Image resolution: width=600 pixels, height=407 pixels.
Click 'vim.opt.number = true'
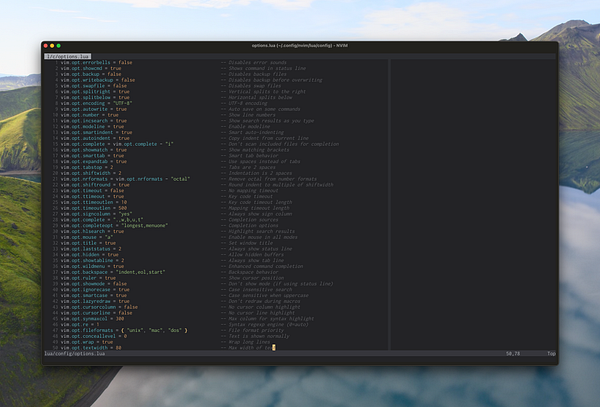[x=90, y=115]
